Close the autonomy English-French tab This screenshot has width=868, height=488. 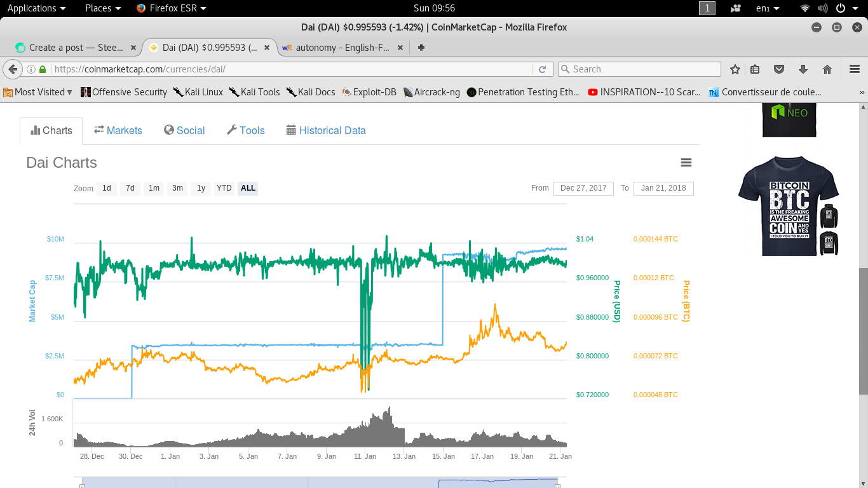(x=400, y=48)
